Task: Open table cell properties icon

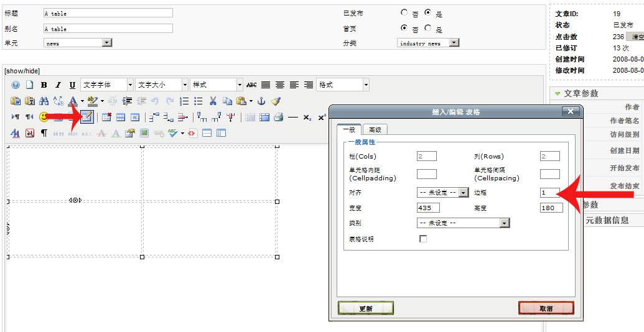Action: point(135,117)
